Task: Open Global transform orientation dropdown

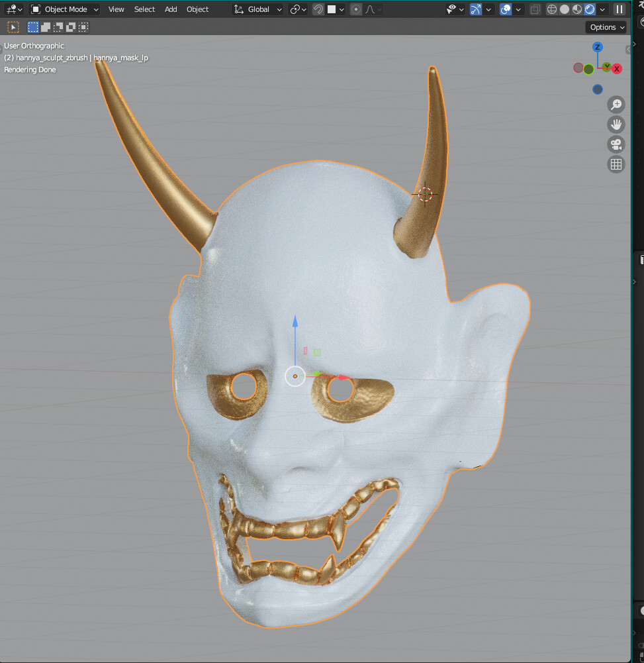Action: tap(257, 9)
